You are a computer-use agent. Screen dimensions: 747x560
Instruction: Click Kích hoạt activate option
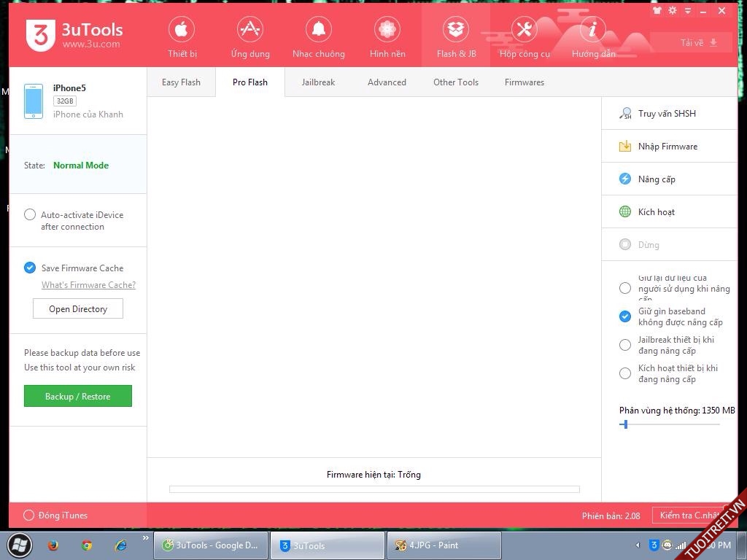tap(656, 212)
